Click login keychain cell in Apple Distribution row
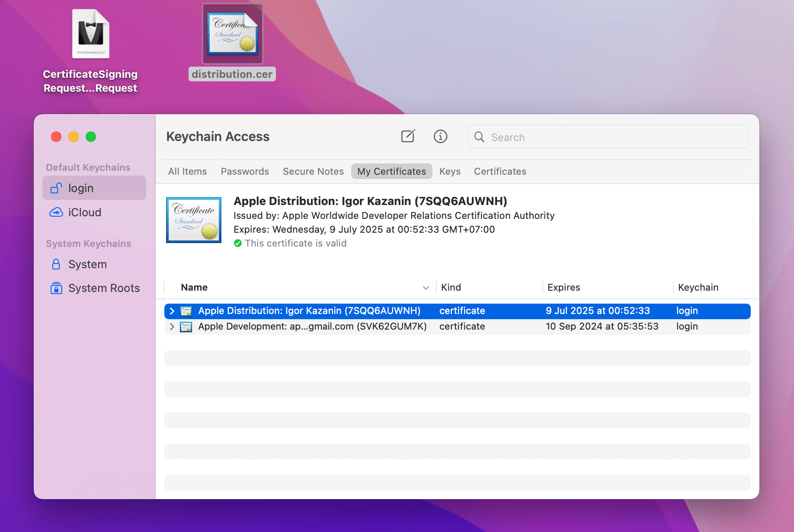The image size is (794, 532). pos(687,311)
